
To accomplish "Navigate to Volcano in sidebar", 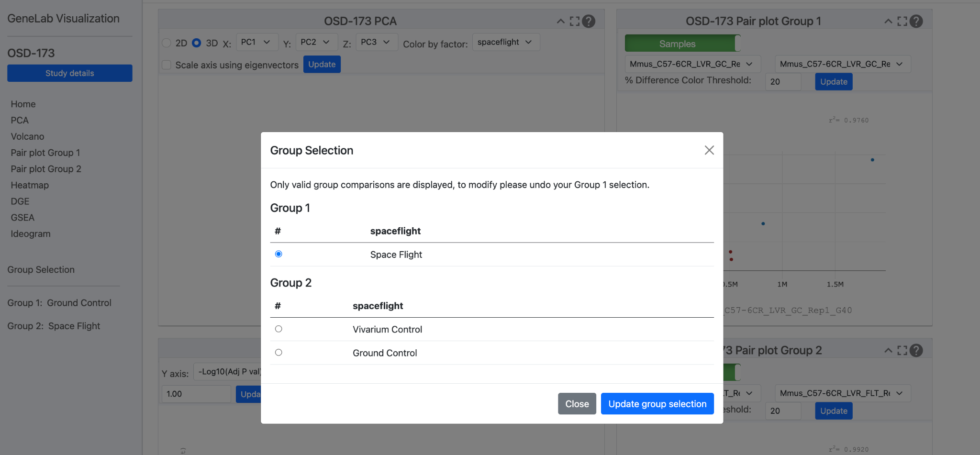I will [27, 136].
